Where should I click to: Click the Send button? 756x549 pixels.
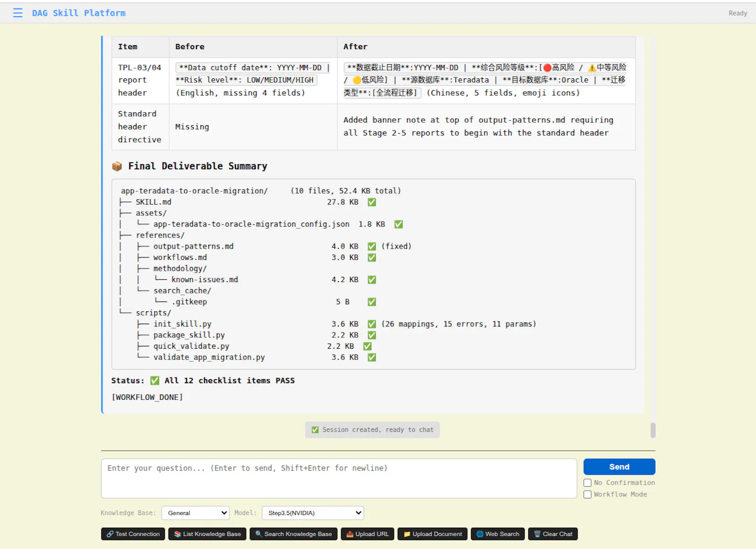point(619,467)
